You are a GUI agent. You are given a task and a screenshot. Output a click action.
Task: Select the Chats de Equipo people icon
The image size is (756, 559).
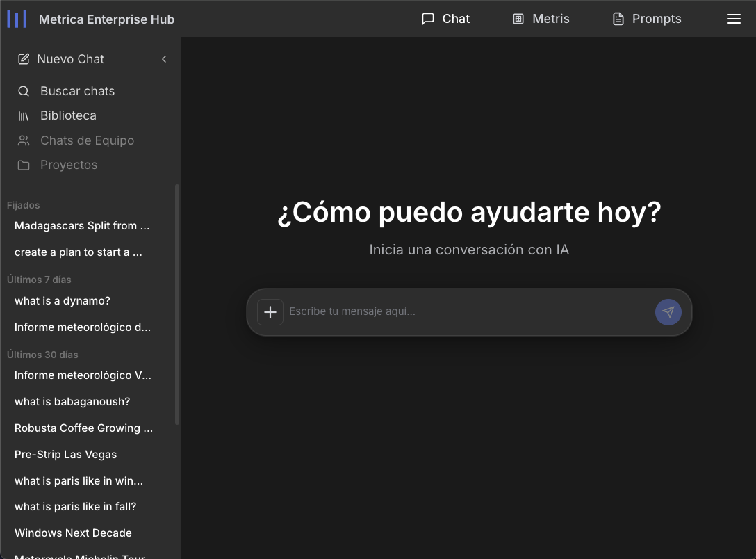(23, 140)
